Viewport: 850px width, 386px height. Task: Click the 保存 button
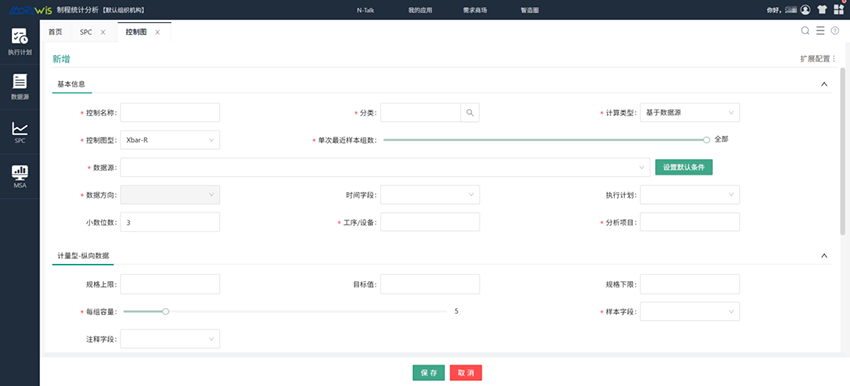(429, 373)
